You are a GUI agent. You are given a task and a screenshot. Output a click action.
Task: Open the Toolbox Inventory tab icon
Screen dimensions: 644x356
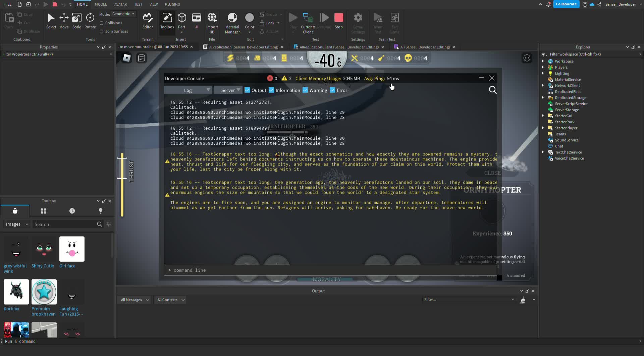[43, 211]
